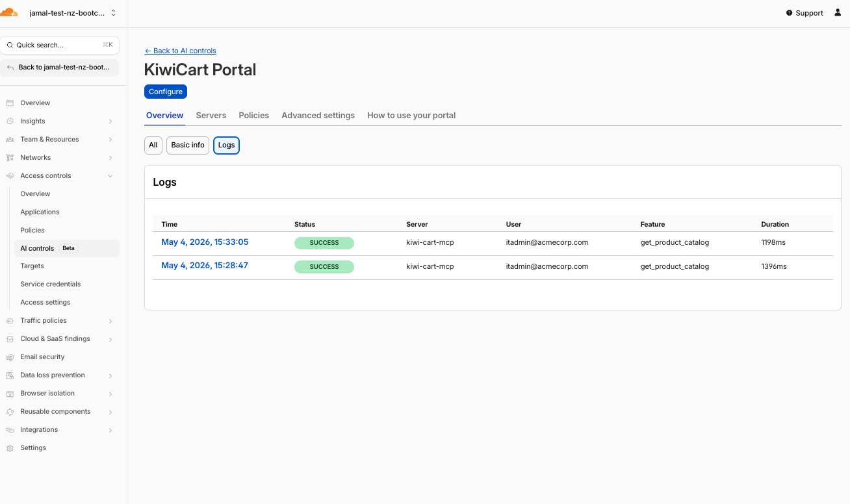Expand the Networks chevron
850x504 pixels.
pos(110,158)
